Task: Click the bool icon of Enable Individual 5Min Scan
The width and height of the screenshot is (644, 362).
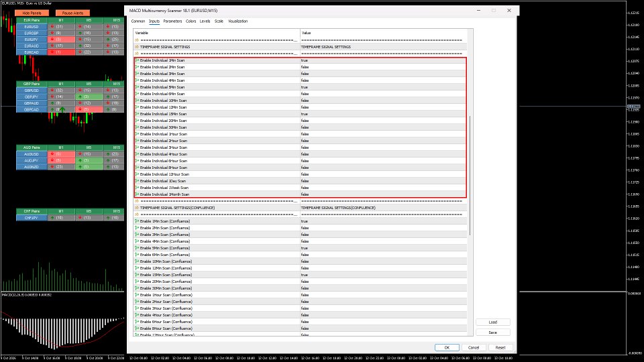Action: (137, 87)
